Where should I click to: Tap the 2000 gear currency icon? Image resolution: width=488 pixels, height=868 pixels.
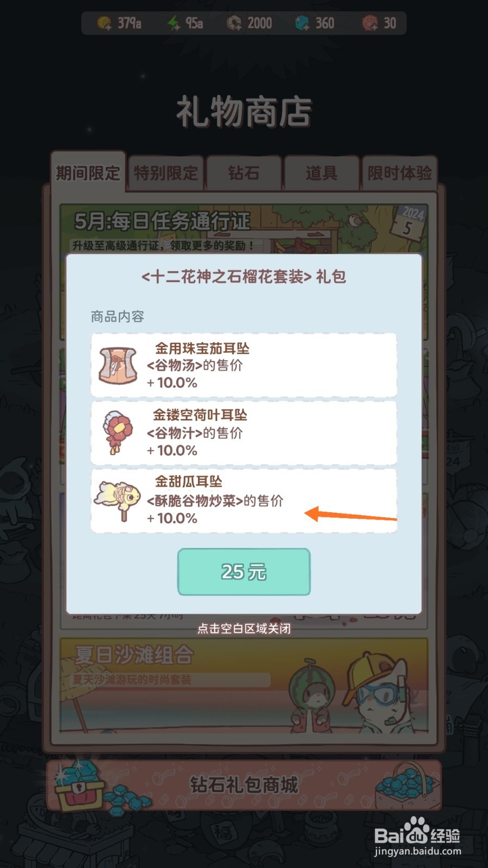click(x=234, y=23)
